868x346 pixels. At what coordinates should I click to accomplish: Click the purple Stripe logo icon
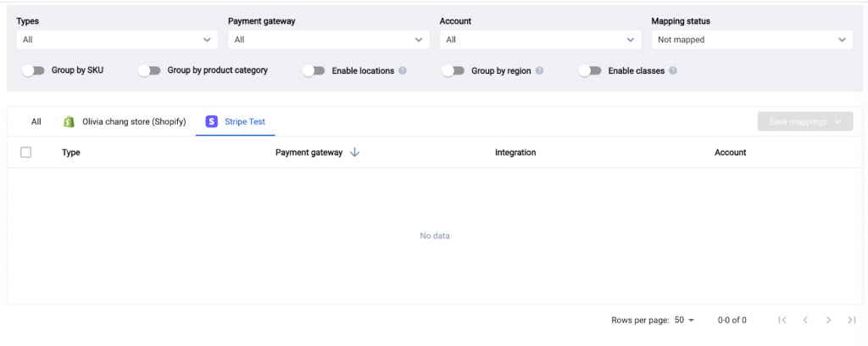[x=212, y=122]
